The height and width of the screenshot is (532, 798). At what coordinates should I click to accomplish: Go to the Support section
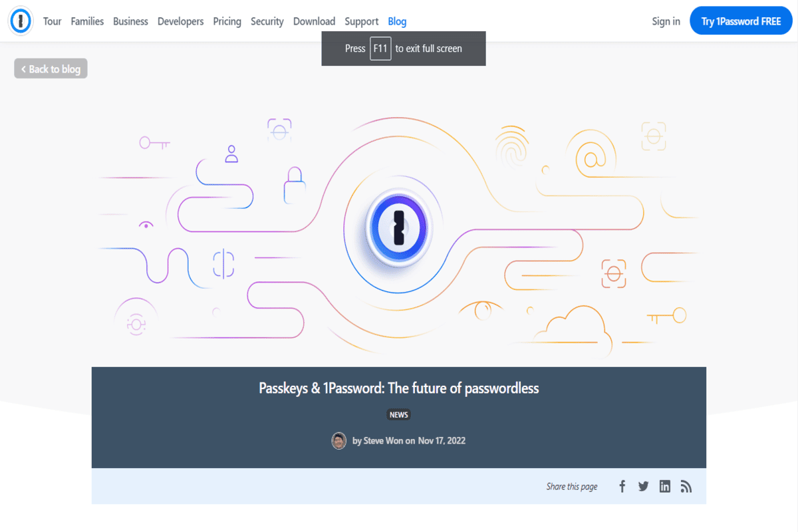(361, 21)
